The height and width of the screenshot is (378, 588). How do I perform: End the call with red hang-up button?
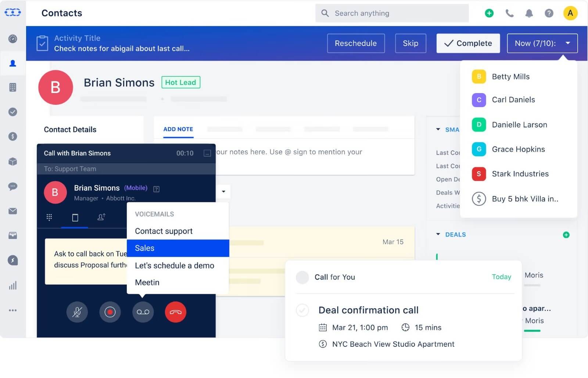(176, 312)
